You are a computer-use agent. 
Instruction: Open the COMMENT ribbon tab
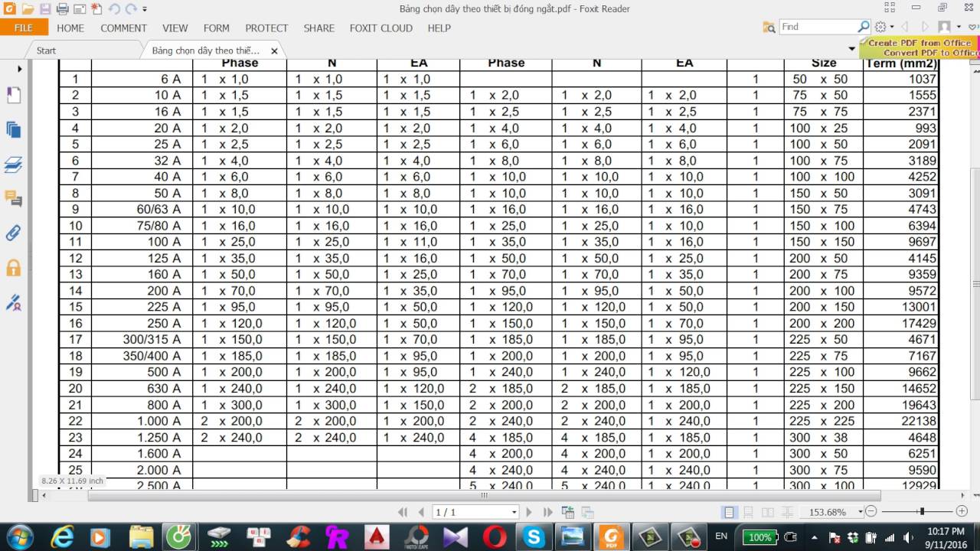[123, 28]
